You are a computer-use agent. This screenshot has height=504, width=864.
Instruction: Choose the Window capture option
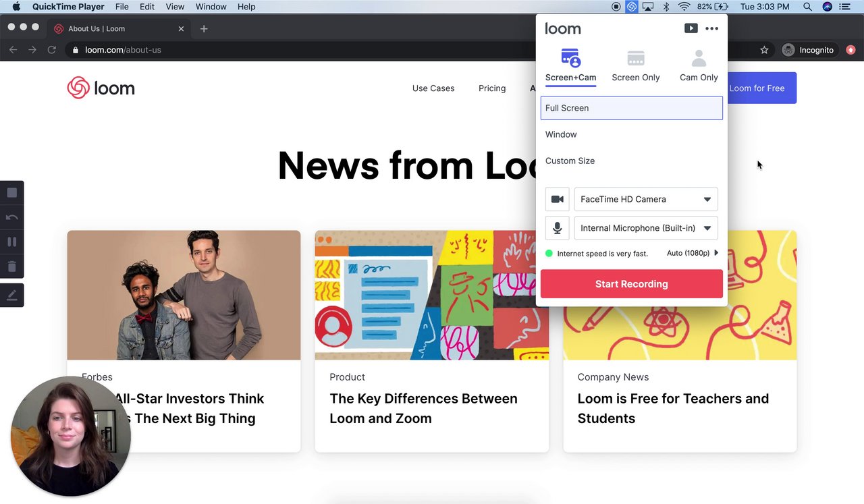[632, 134]
